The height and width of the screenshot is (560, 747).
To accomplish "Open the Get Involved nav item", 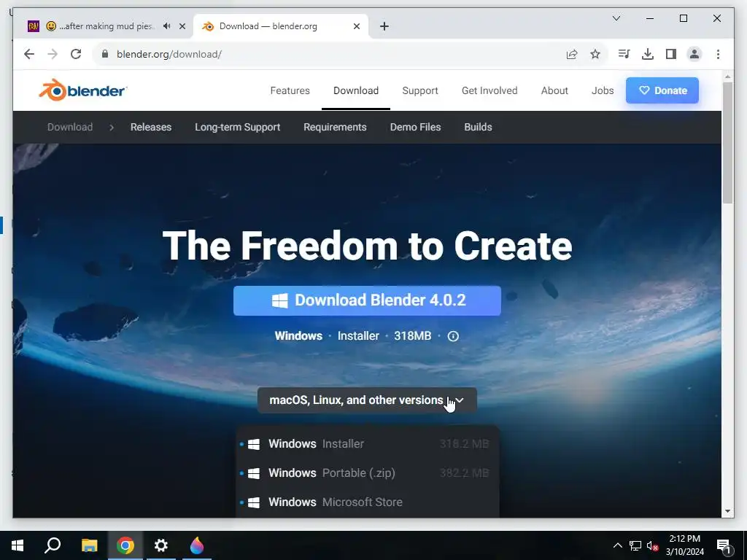I will click(x=489, y=90).
